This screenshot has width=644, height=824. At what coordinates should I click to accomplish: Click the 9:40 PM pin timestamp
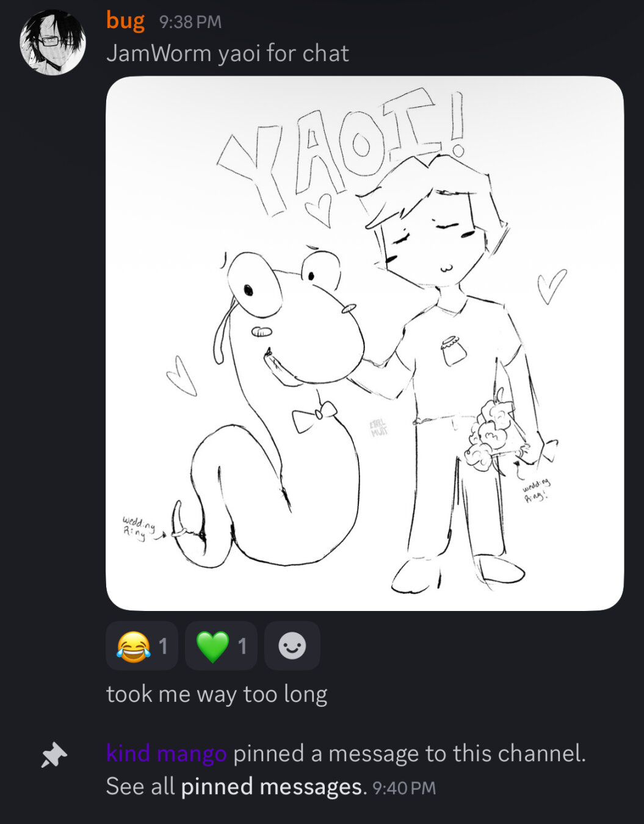click(x=404, y=788)
